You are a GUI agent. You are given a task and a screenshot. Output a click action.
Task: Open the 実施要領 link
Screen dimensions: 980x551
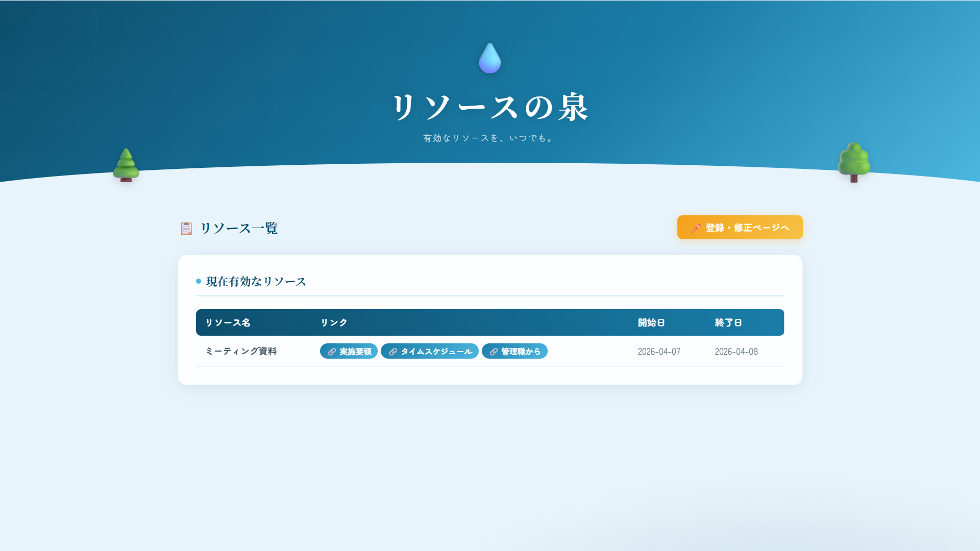point(355,352)
